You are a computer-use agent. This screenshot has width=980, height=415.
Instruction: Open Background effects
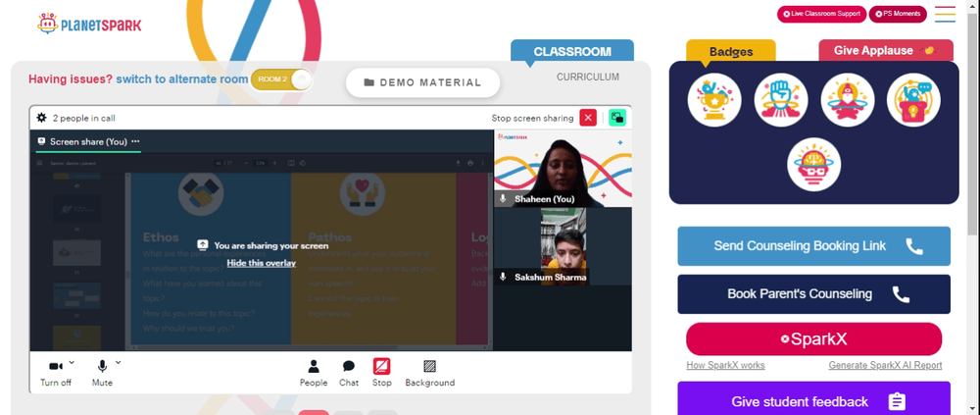tap(430, 373)
